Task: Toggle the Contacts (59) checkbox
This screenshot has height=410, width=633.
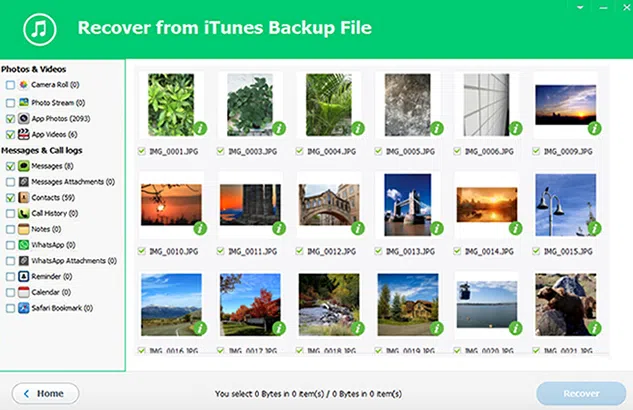Action: pos(9,198)
